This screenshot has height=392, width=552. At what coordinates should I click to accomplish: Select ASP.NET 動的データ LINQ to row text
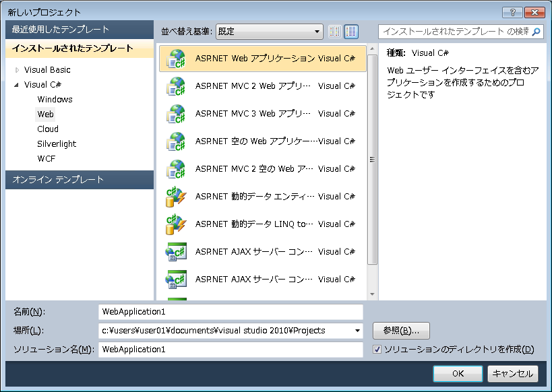tap(254, 224)
